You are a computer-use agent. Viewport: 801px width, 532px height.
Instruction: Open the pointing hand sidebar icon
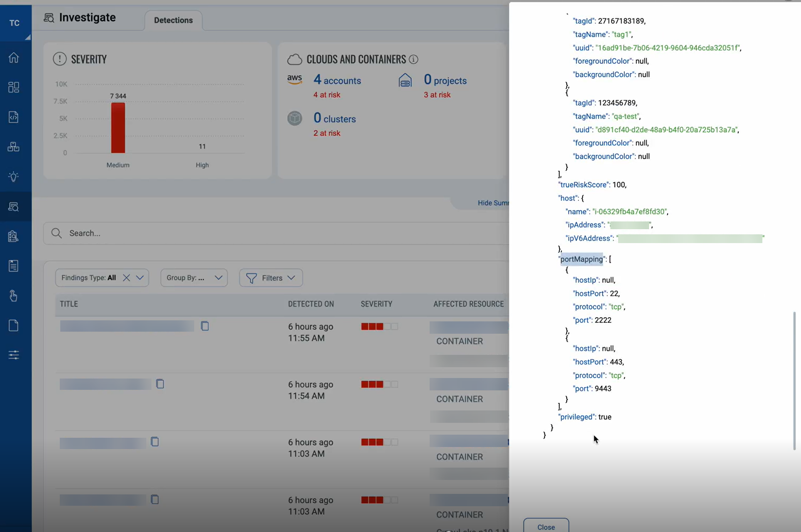14,296
